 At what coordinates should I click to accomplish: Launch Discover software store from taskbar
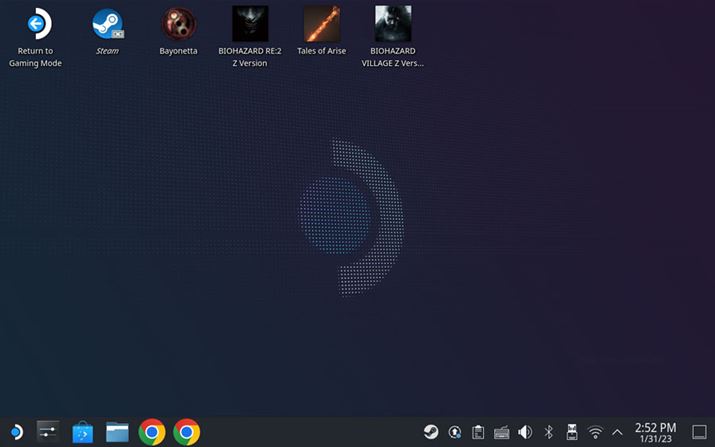[x=83, y=432]
